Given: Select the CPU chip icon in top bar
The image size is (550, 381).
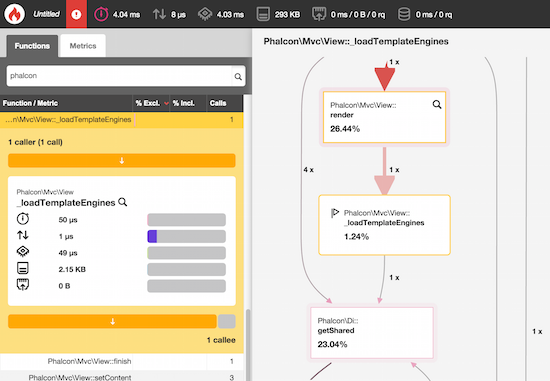Looking at the screenshot, I should [205, 14].
